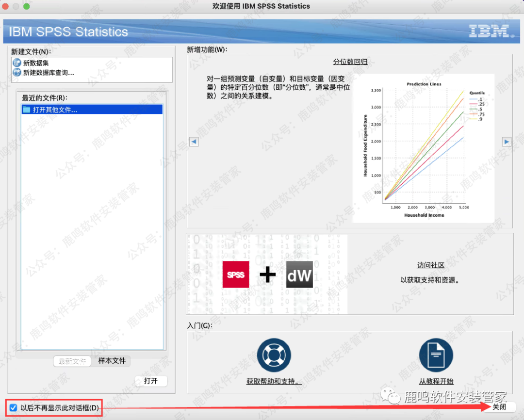Click the Prediction Lines chart thumbnail
The image size is (524, 420).
pyautogui.click(x=423, y=148)
